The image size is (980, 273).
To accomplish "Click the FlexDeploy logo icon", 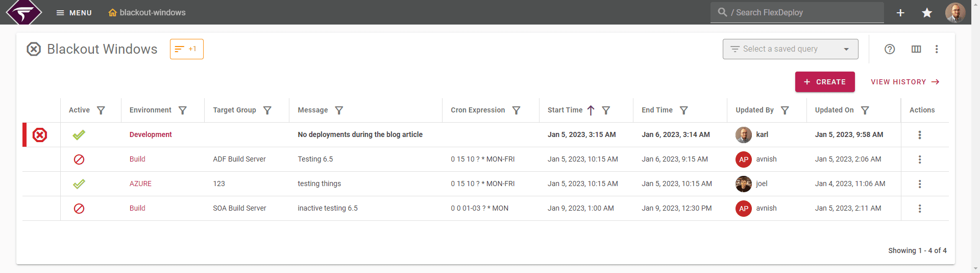I will (x=23, y=12).
